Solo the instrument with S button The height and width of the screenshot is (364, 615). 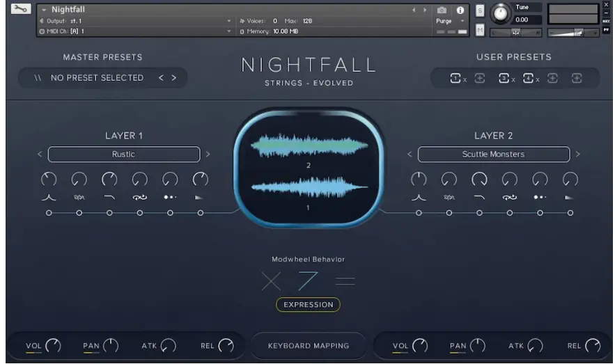[480, 10]
